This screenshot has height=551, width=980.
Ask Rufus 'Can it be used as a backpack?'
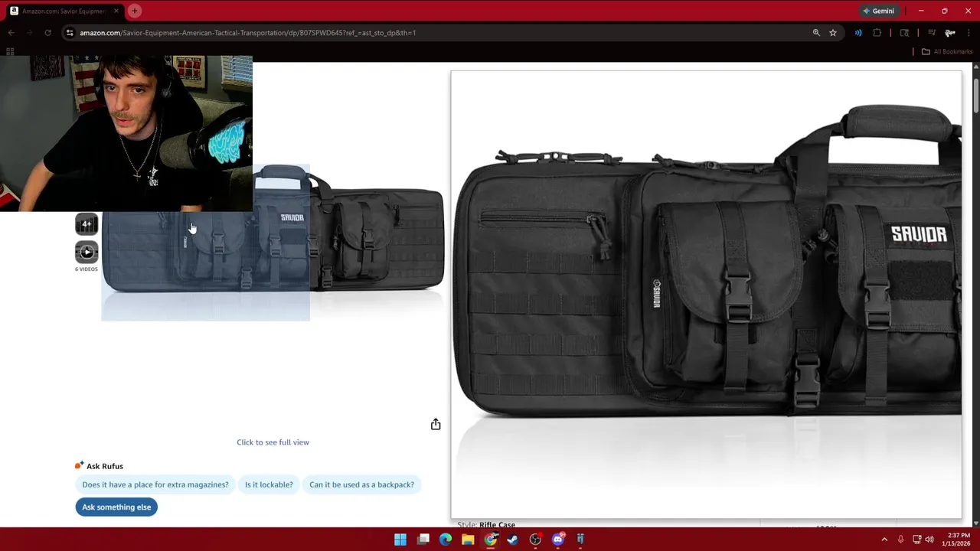361,484
